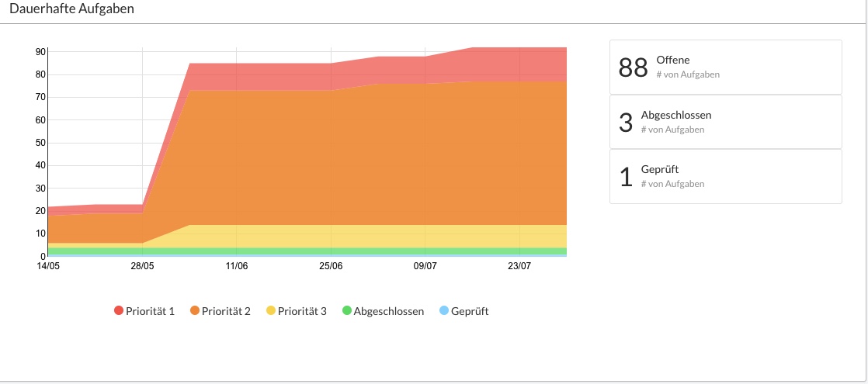Open the Abgeschlossen tasks card
868x384 pixels.
(725, 122)
